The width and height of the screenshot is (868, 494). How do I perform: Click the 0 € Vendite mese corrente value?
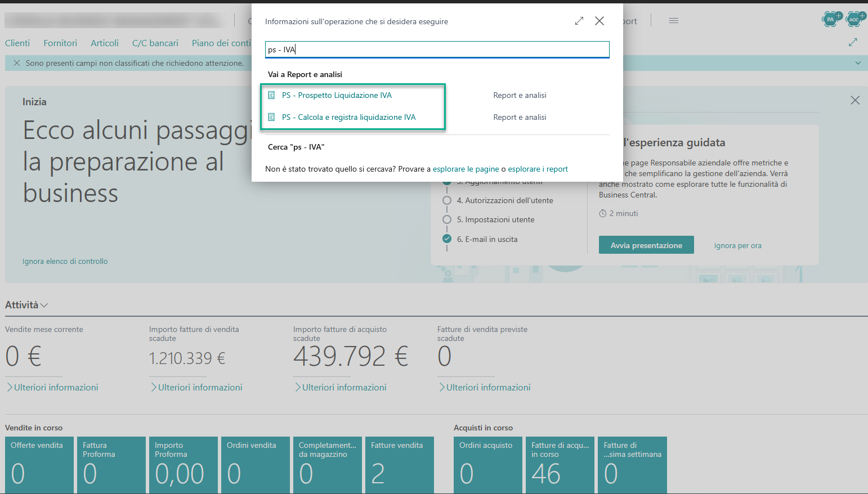click(24, 356)
